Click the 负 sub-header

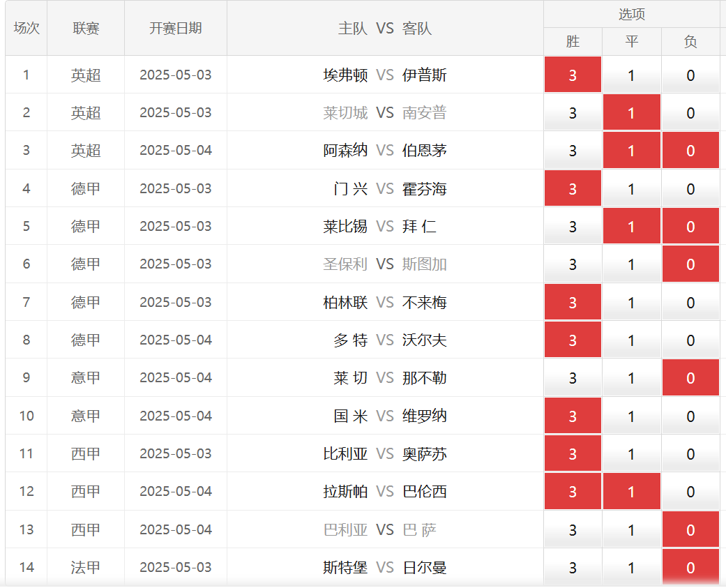click(x=690, y=42)
